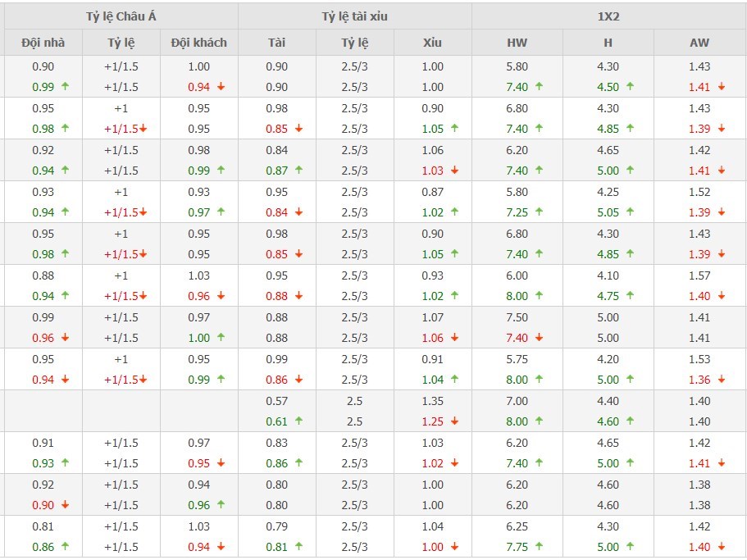This screenshot has width=747, height=560.
Task: Click the 1.57 odds value
Action: [699, 275]
